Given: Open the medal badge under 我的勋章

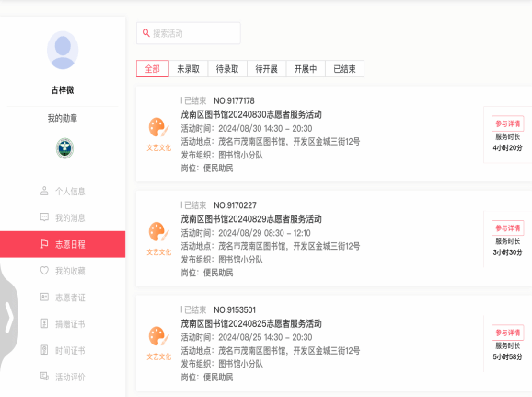Looking at the screenshot, I should (x=64, y=148).
